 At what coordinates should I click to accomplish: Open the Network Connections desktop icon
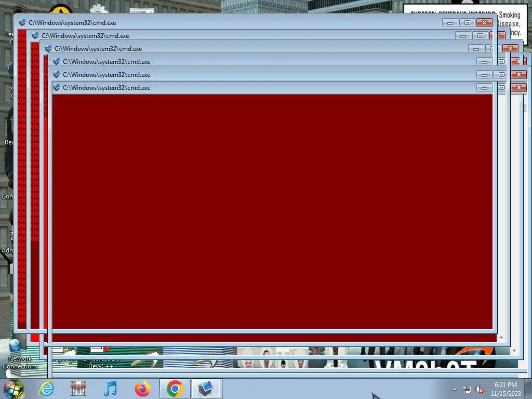coord(20,355)
